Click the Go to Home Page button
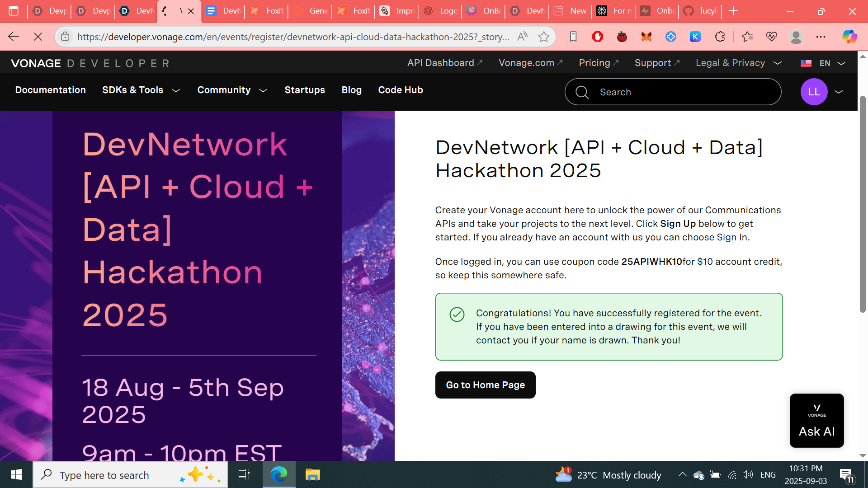Screen dimensions: 868x488 485,385
